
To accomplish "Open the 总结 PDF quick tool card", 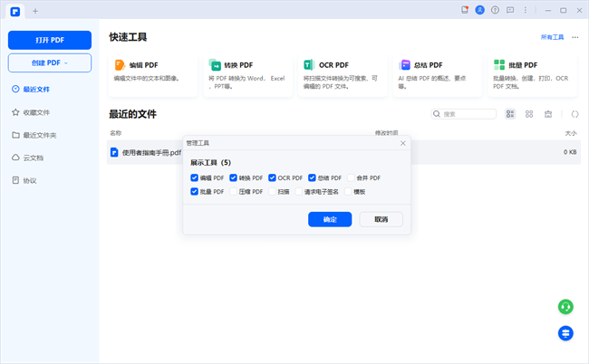I will pos(438,75).
